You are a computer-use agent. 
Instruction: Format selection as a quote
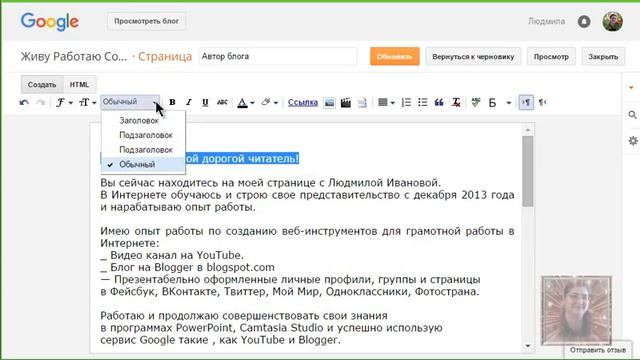pos(439,102)
